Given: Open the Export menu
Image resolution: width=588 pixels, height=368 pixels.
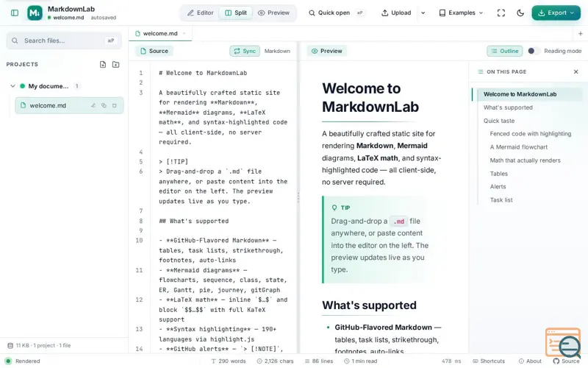Looking at the screenshot, I should [556, 13].
